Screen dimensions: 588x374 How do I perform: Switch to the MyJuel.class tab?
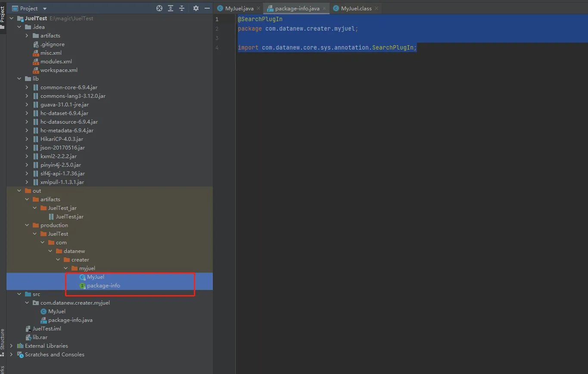point(356,9)
